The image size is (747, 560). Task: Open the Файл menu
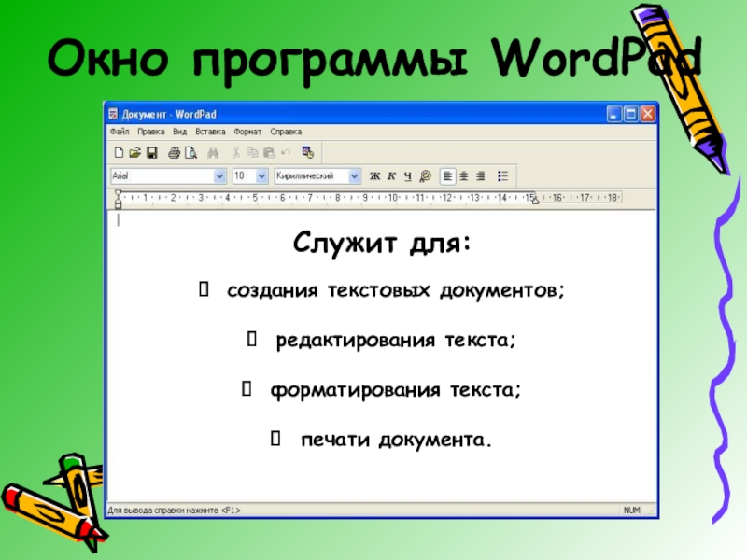click(x=120, y=132)
